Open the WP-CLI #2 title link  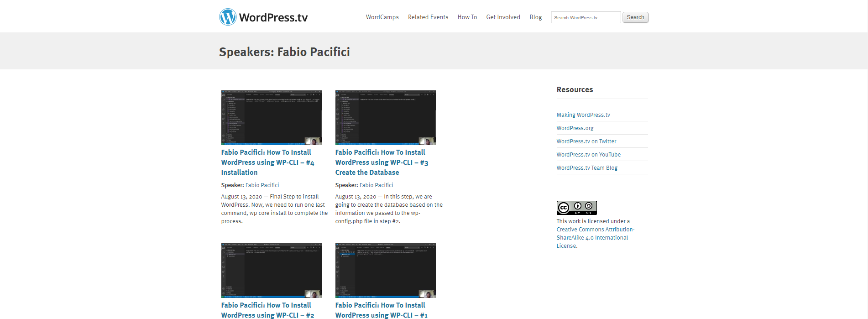pyautogui.click(x=268, y=310)
